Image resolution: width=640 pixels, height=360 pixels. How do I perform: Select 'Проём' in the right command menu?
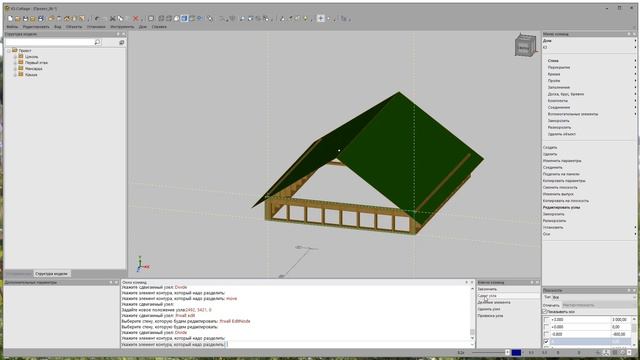554,81
